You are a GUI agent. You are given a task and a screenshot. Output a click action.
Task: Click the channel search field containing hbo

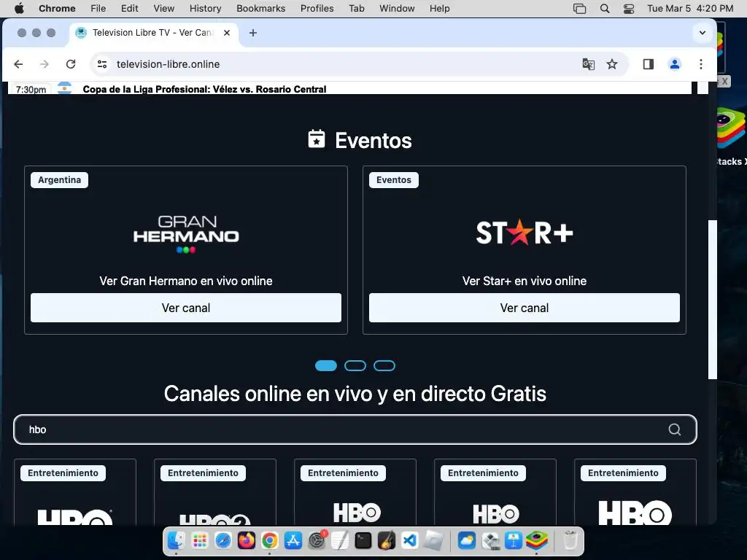tap(355, 429)
